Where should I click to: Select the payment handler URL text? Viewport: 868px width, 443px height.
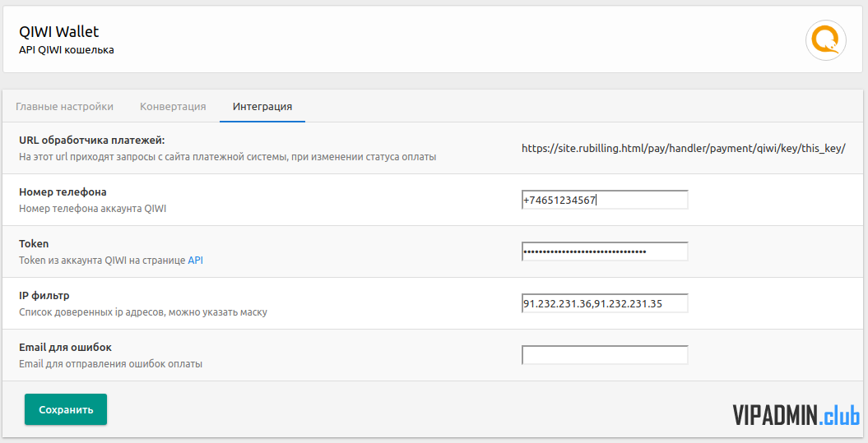pos(683,148)
